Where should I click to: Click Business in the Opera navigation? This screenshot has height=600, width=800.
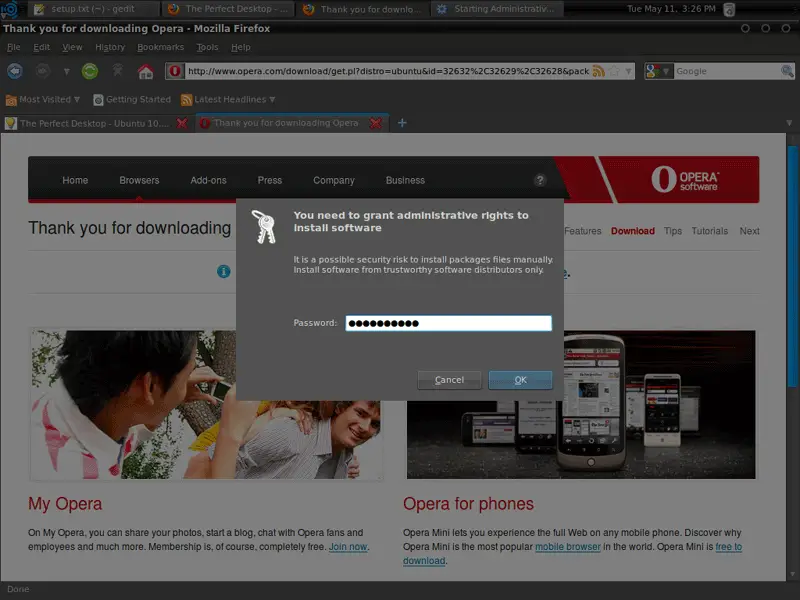click(405, 180)
